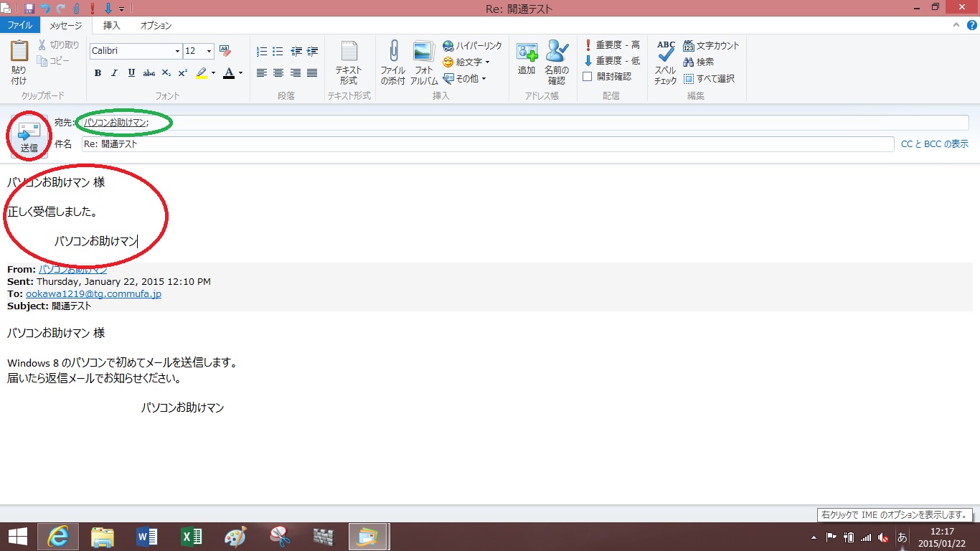980x551 pixels.
Task: Open the emoticon (絵文字) dropdown
Action: click(x=466, y=62)
